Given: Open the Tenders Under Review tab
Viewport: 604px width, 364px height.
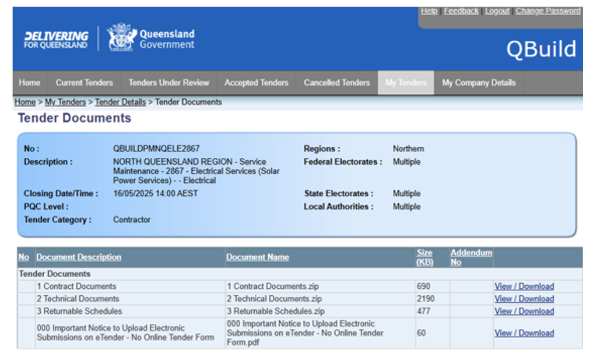Looking at the screenshot, I should click(168, 83).
